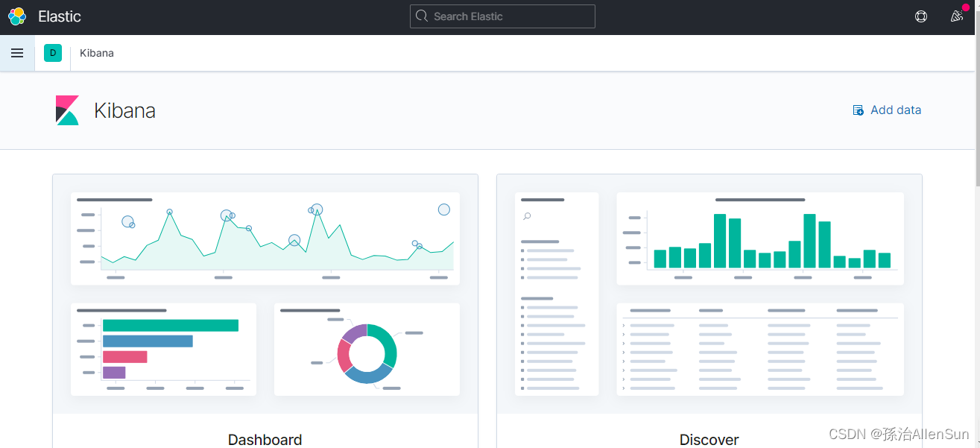Click the Dashboard donut chart illustration
The image size is (980, 448).
pyautogui.click(x=367, y=349)
